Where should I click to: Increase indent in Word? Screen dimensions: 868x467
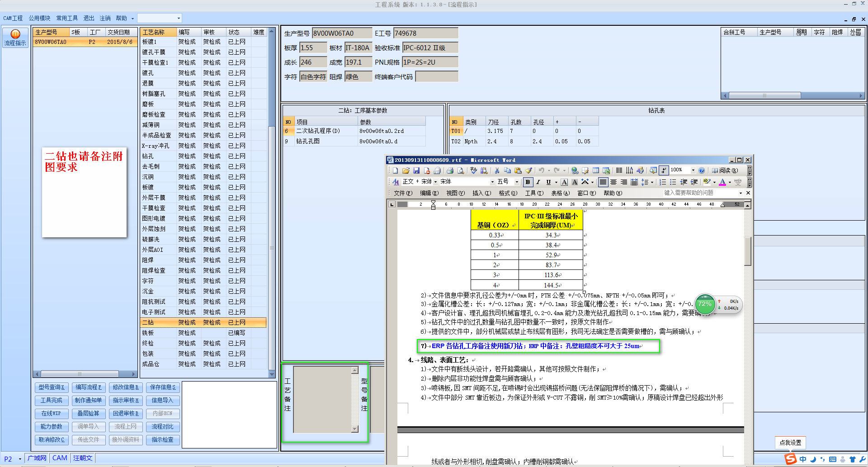pos(694,182)
